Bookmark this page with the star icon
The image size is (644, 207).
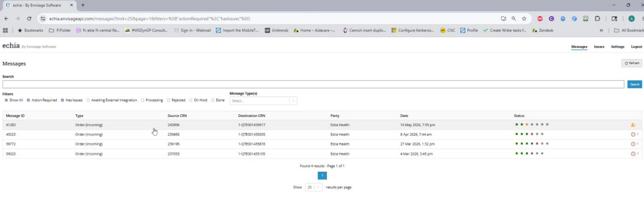(524, 18)
